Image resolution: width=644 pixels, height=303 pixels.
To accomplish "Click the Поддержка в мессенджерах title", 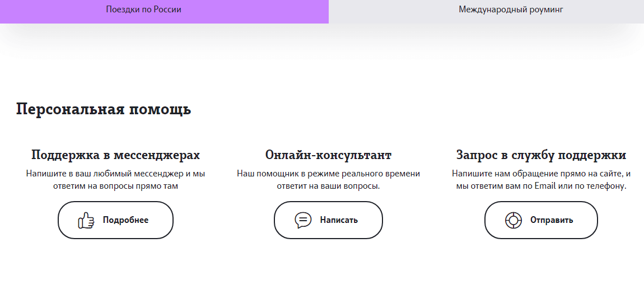I will click(x=115, y=155).
